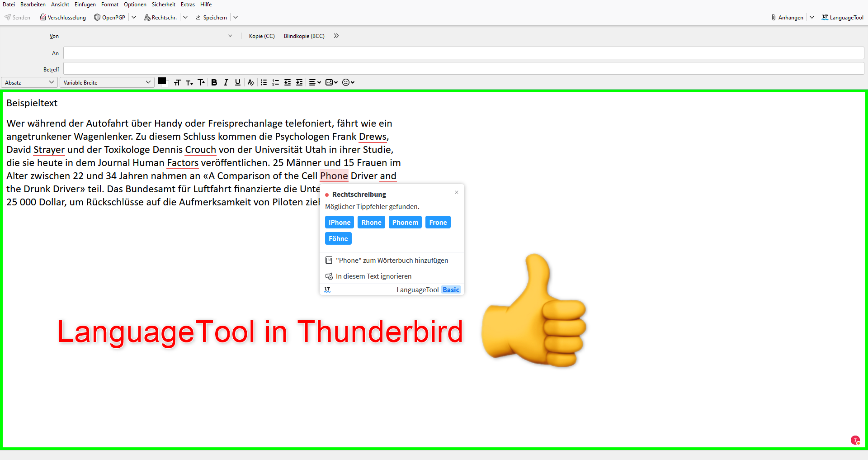
Task: Expand the Anhängen dropdown arrow
Action: pos(812,18)
